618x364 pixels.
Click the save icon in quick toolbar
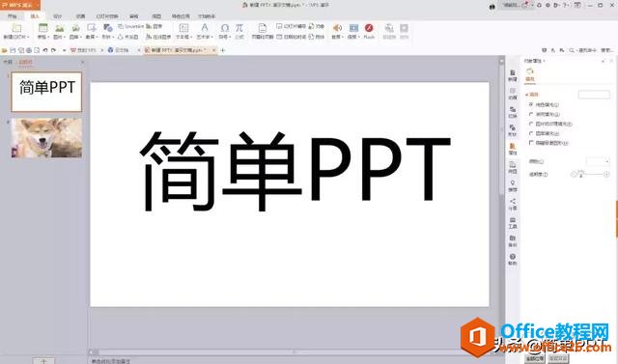(x=13, y=50)
